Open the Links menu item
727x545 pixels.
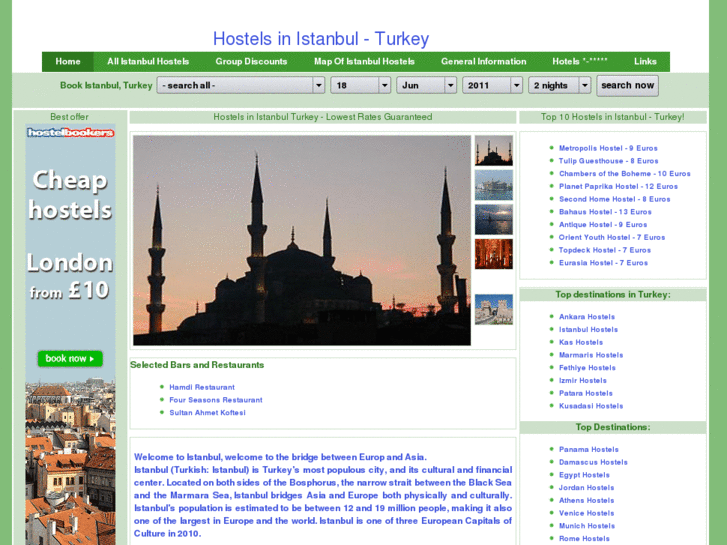[645, 62]
